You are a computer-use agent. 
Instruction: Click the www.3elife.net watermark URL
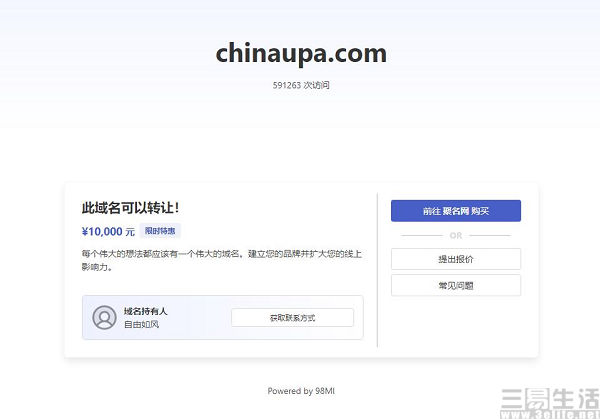click(550, 414)
